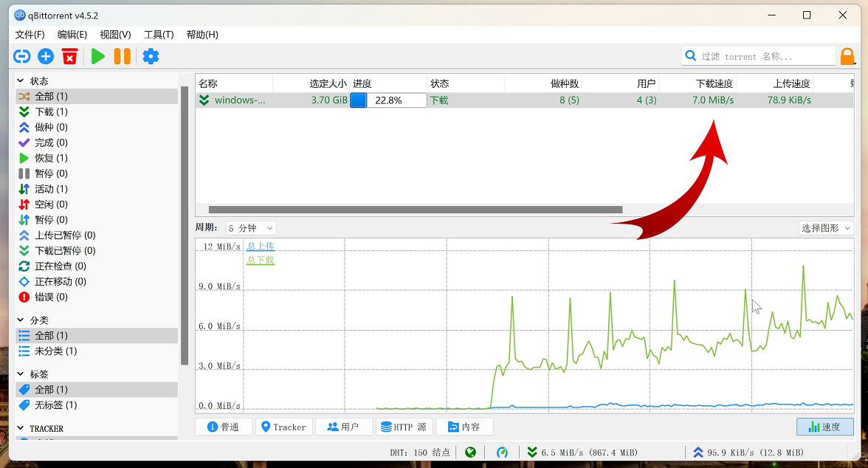868x468 pixels.
Task: Collapse the 标签 section
Action: [21, 374]
